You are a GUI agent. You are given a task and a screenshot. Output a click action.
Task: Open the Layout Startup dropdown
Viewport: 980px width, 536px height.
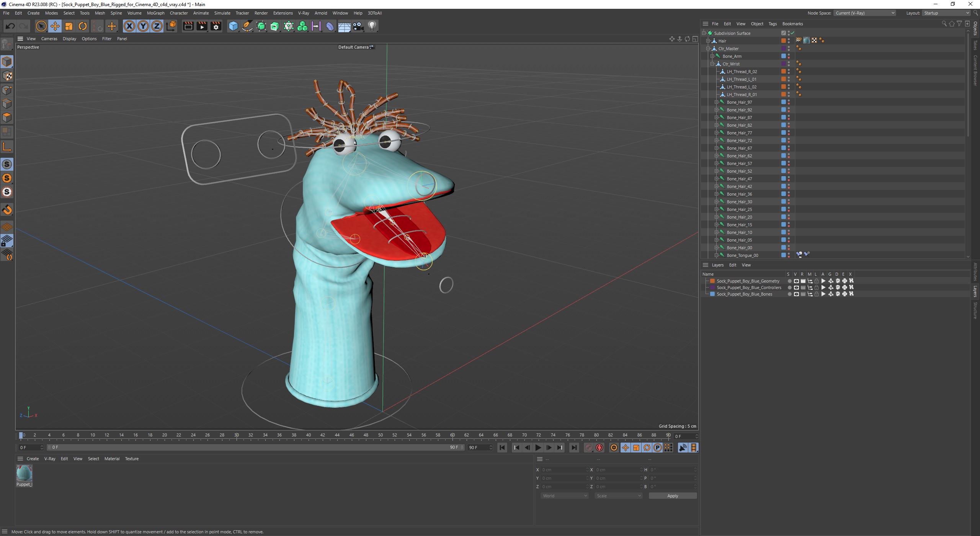point(946,13)
